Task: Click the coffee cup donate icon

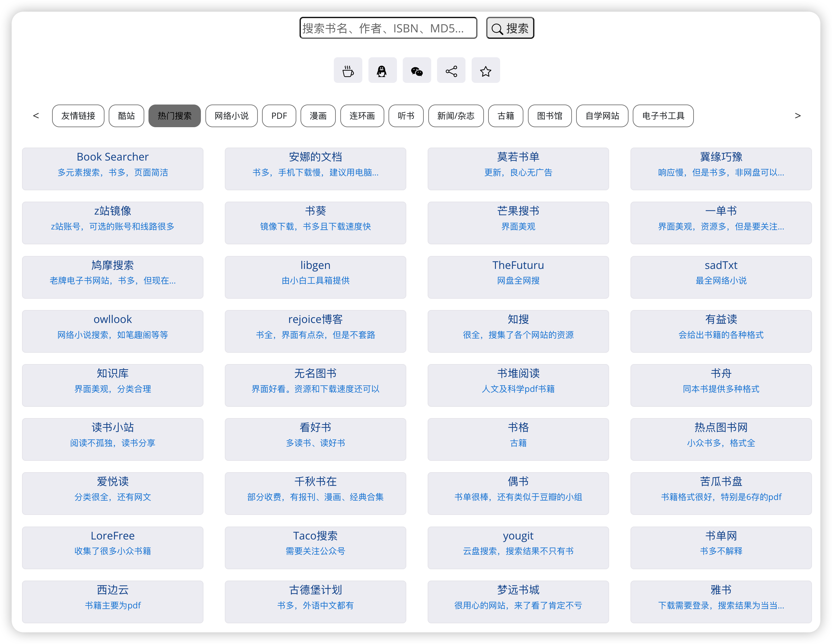Action: click(348, 71)
